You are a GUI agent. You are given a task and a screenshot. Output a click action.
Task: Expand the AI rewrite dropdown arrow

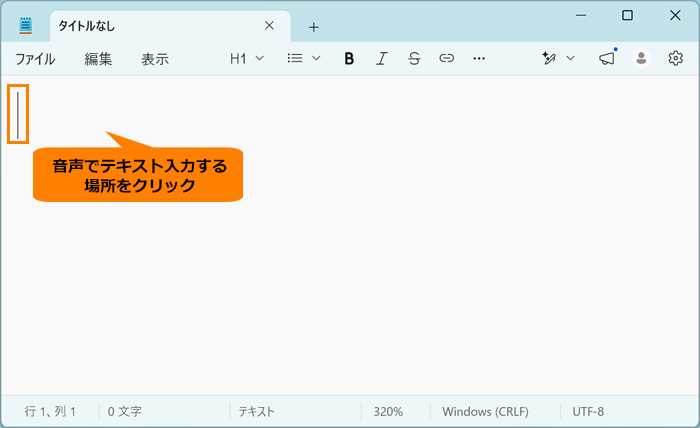(x=571, y=58)
